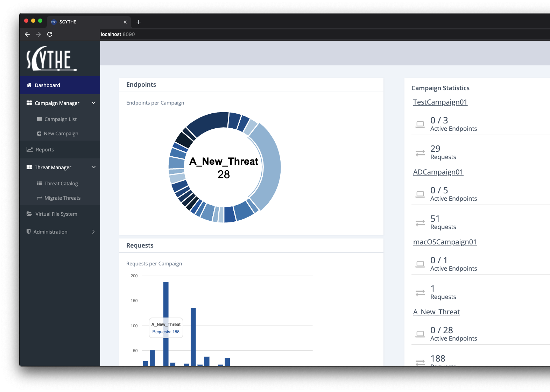Image resolution: width=550 pixels, height=392 pixels.
Task: Click the Administration shield icon
Action: pyautogui.click(x=29, y=232)
